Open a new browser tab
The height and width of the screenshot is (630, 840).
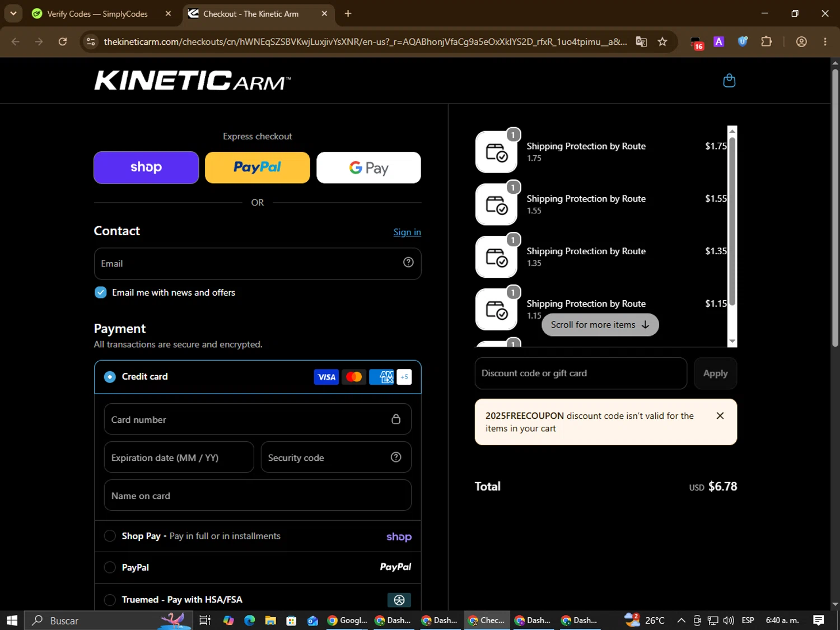tap(348, 13)
